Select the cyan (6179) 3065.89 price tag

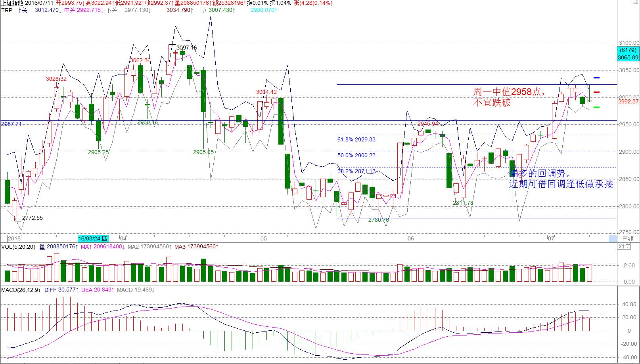tap(629, 54)
